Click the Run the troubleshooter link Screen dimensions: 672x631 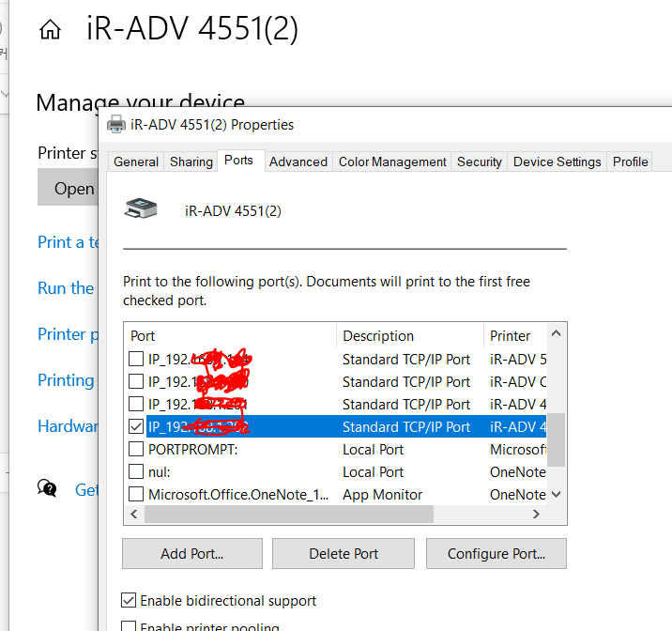click(67, 288)
